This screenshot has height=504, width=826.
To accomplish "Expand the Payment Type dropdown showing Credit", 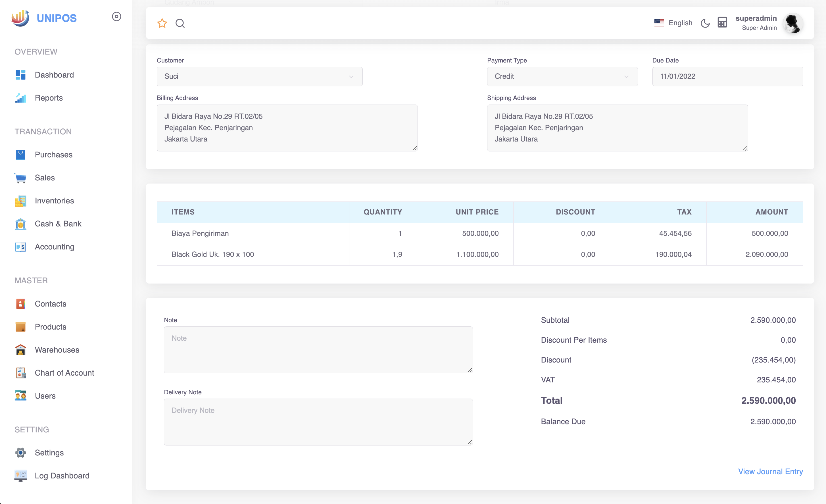I will pos(562,76).
